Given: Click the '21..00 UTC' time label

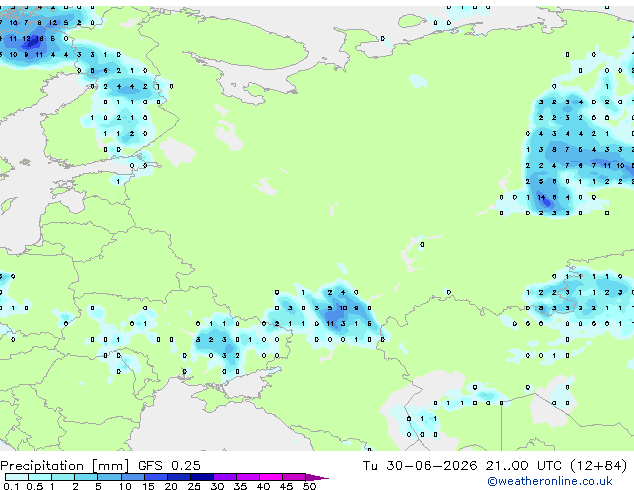Looking at the screenshot, I should pyautogui.click(x=524, y=466).
